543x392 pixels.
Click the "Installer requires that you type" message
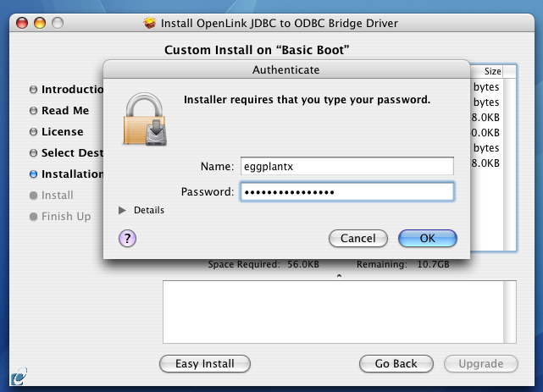click(307, 100)
